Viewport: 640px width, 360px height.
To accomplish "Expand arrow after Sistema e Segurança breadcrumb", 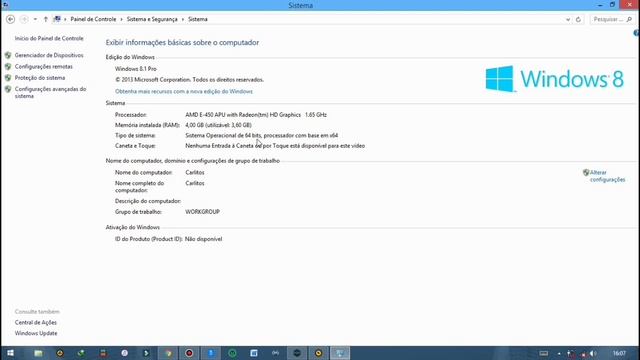I will (x=182, y=19).
